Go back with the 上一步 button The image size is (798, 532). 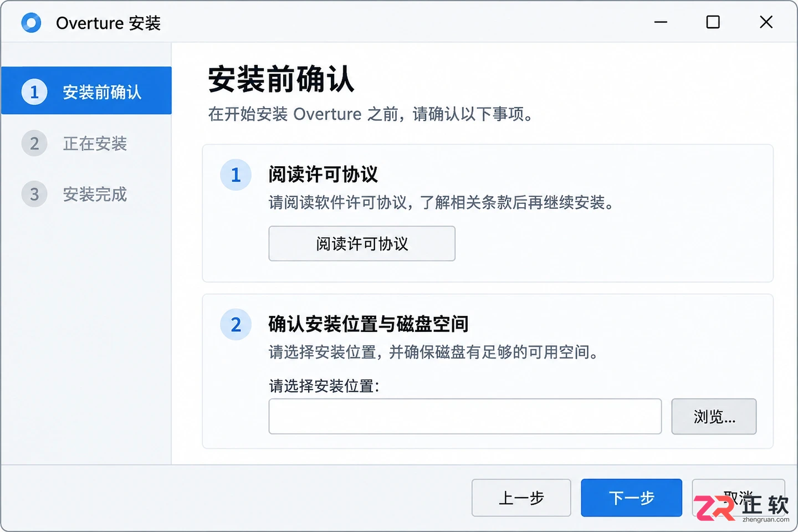coord(521,498)
